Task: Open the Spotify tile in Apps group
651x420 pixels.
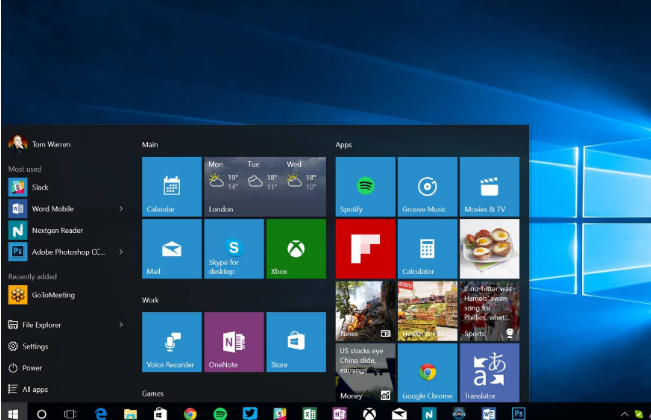Action: tap(365, 187)
